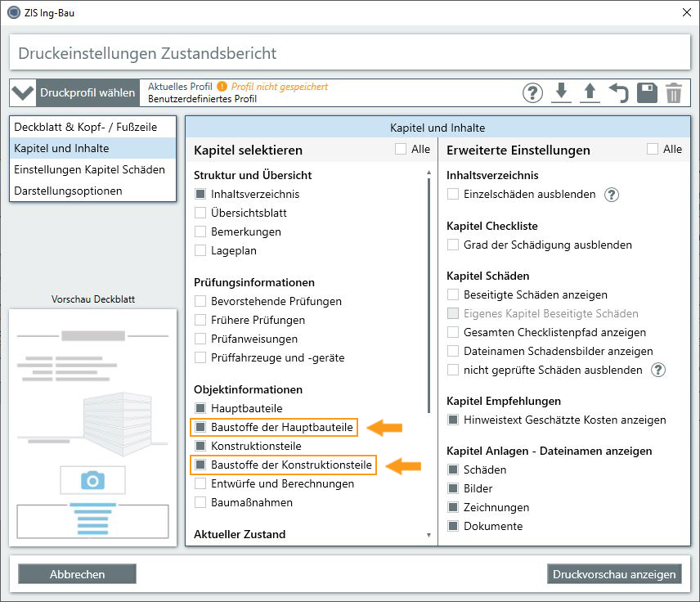This screenshot has height=602, width=700.
Task: Click the help question mark icon in profile toolbar
Action: [533, 93]
